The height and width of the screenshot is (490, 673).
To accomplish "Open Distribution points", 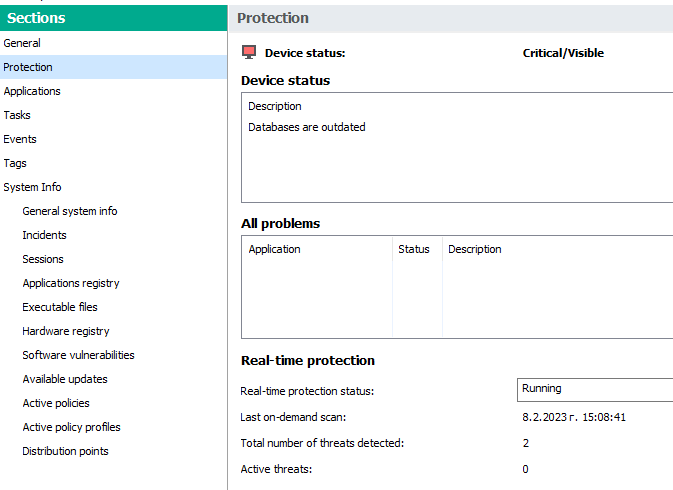I will coord(65,451).
